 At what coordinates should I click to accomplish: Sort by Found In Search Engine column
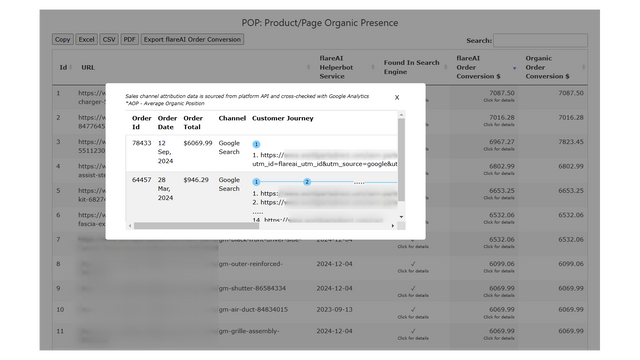(413, 67)
